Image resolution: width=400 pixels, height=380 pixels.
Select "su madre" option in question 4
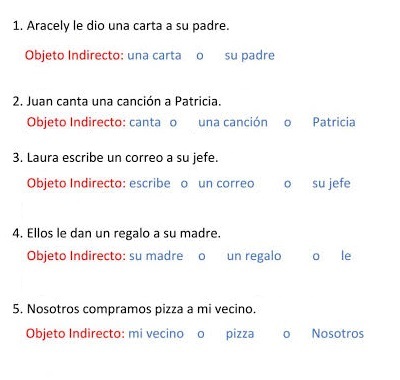156,256
